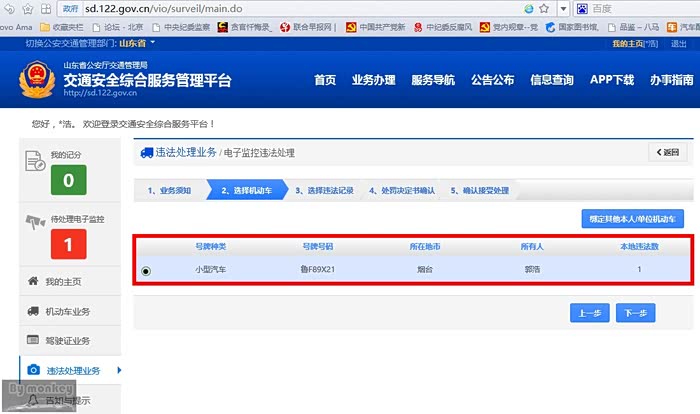This screenshot has width=700, height=414.
Task: Click the 我的记分 document icon
Action: tap(33, 160)
